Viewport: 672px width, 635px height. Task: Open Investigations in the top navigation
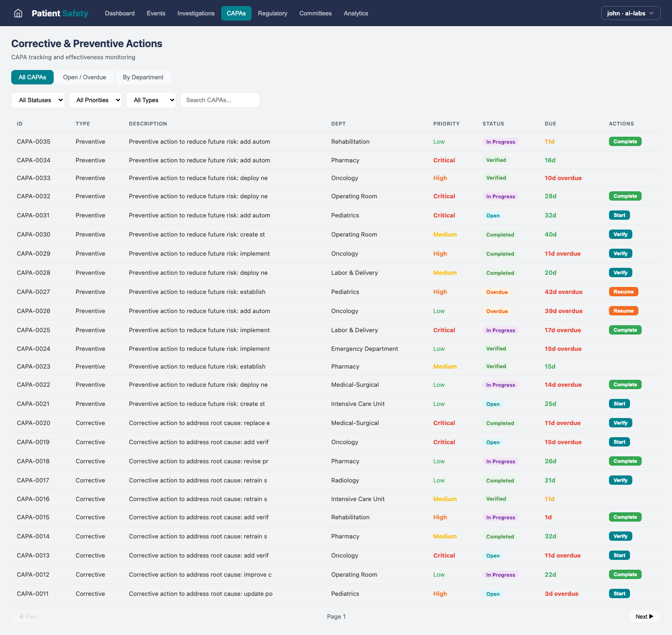[196, 13]
